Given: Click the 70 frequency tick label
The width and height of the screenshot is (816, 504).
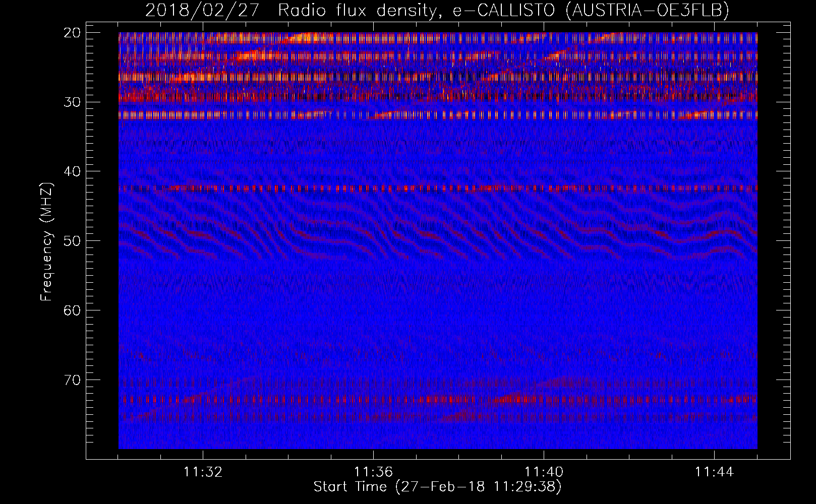Looking at the screenshot, I should click(72, 380).
